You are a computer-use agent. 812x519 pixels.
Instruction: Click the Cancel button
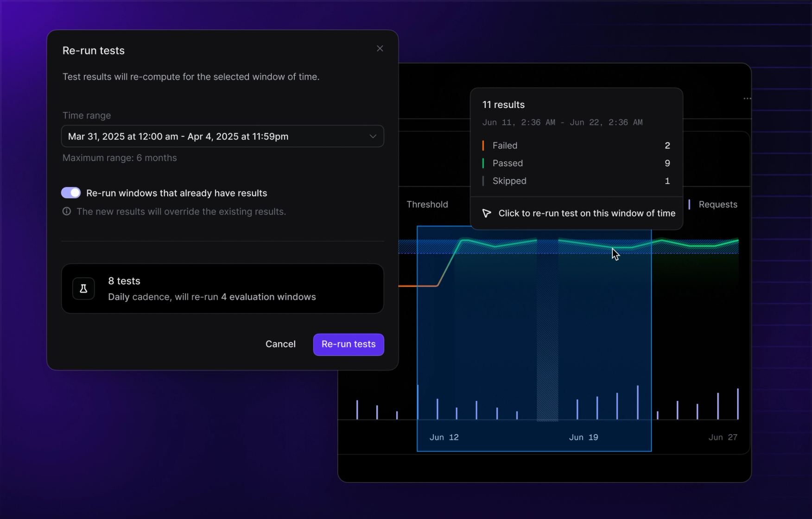(280, 344)
